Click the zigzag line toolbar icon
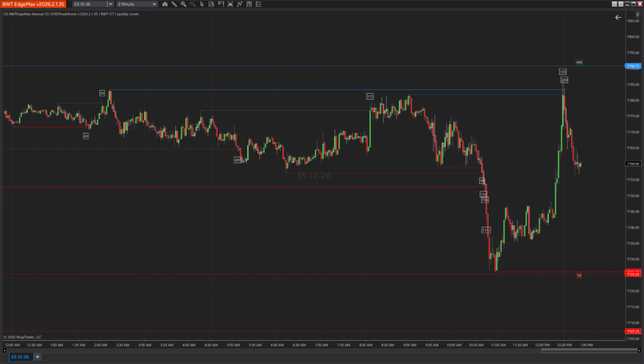The height and width of the screenshot is (364, 644). click(x=240, y=4)
